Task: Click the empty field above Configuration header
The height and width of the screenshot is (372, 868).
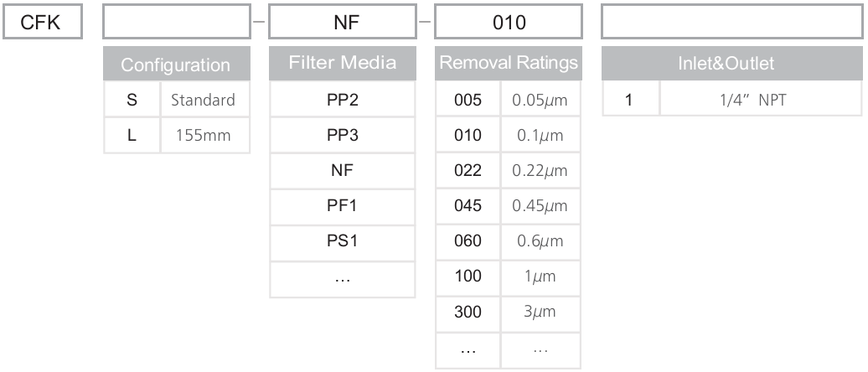Action: [x=176, y=23]
